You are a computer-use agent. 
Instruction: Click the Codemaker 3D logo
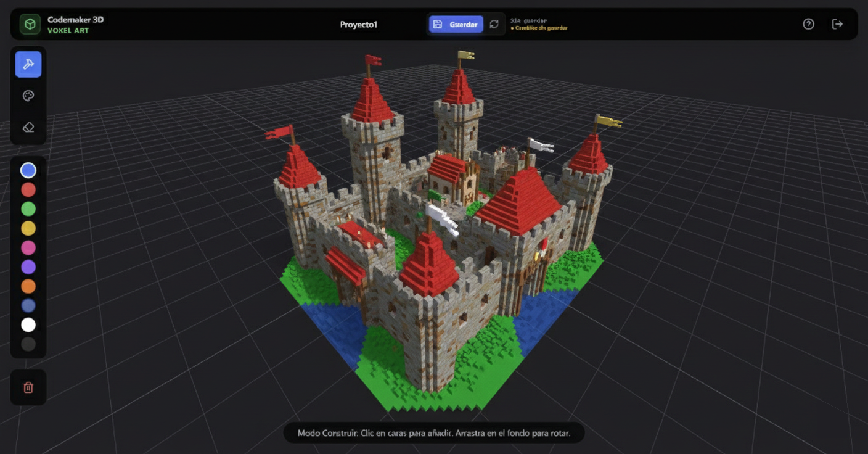pos(29,24)
